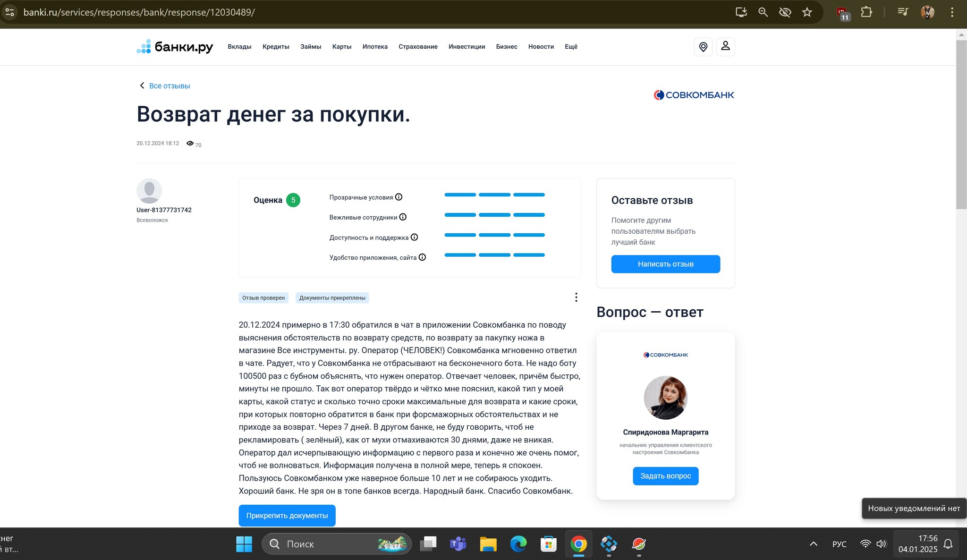Open the Вклады menu item

(x=239, y=47)
